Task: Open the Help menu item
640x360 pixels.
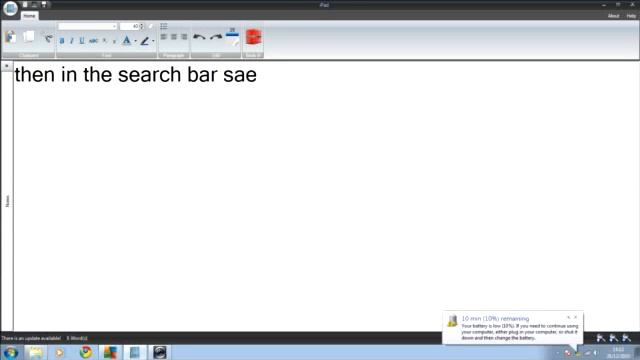Action: [x=631, y=16]
